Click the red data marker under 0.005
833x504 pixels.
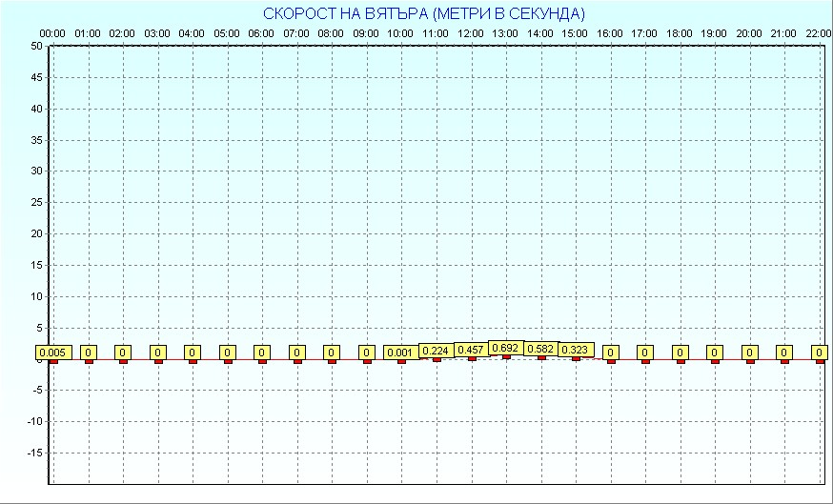pos(53,361)
